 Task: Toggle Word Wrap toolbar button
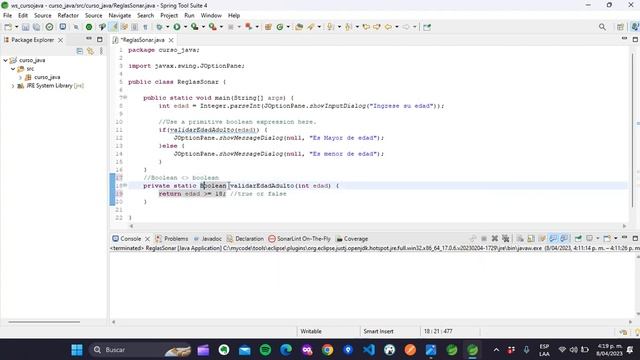coord(124,27)
